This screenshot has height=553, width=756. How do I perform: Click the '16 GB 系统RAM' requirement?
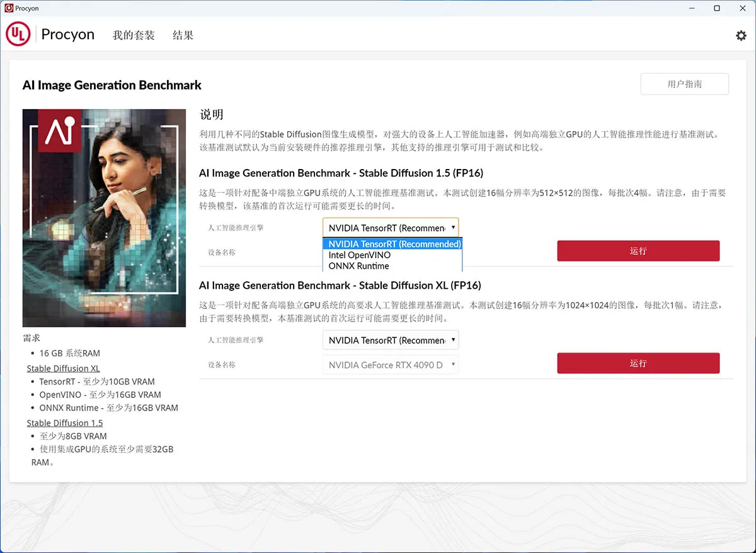[x=70, y=353]
